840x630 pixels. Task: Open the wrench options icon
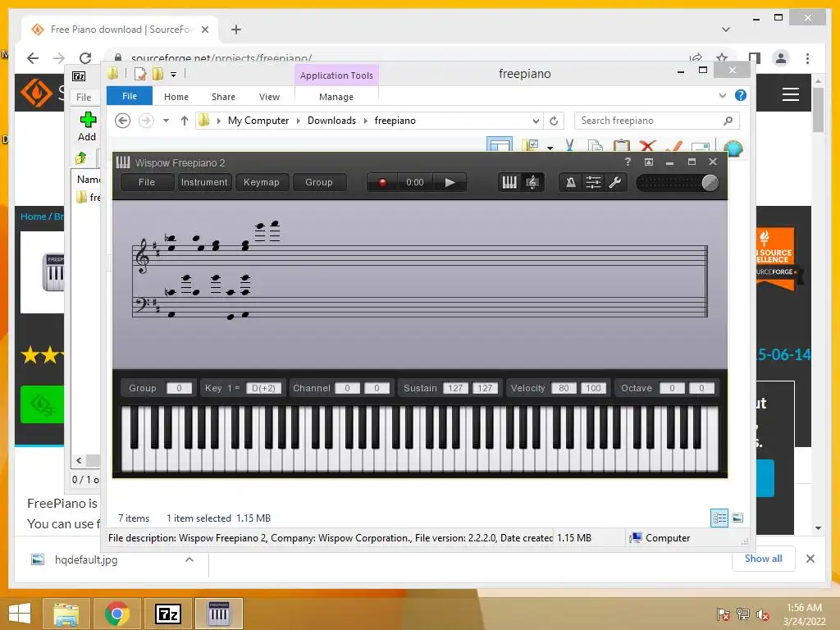(x=615, y=183)
